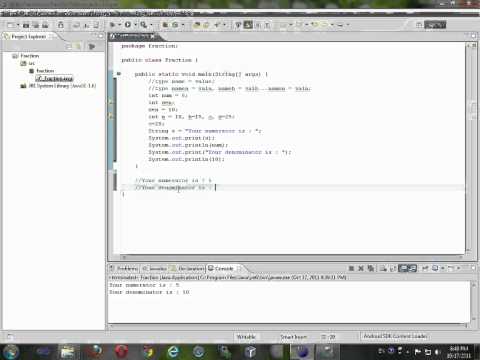This screenshot has width=480, height=360.
Task: Close the Fraction.java editor tab
Action: 152,36
